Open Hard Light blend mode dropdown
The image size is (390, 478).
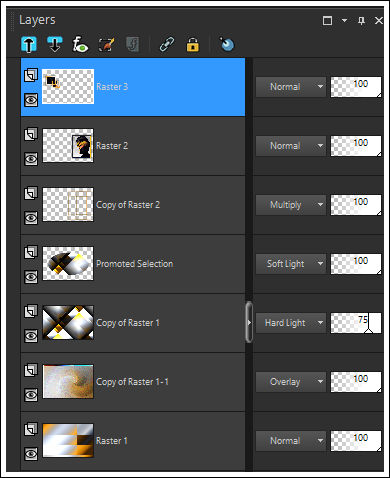[x=291, y=323]
